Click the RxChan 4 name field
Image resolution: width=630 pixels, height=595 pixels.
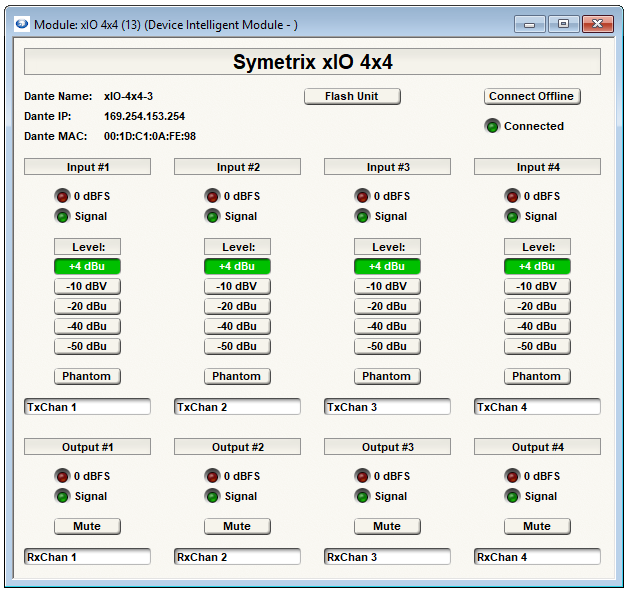pyautogui.click(x=537, y=557)
